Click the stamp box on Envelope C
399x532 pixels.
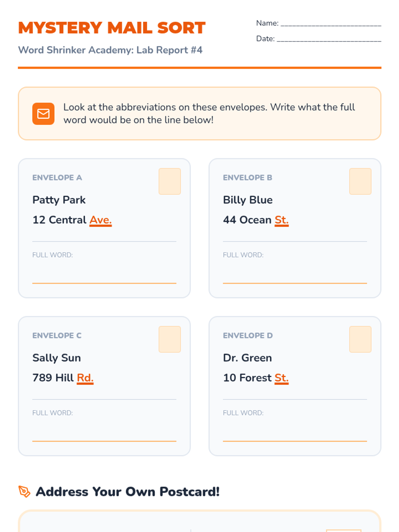[170, 339]
